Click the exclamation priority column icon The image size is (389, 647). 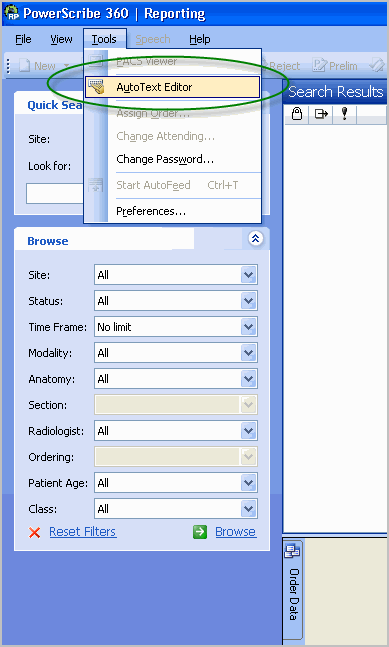tap(344, 113)
